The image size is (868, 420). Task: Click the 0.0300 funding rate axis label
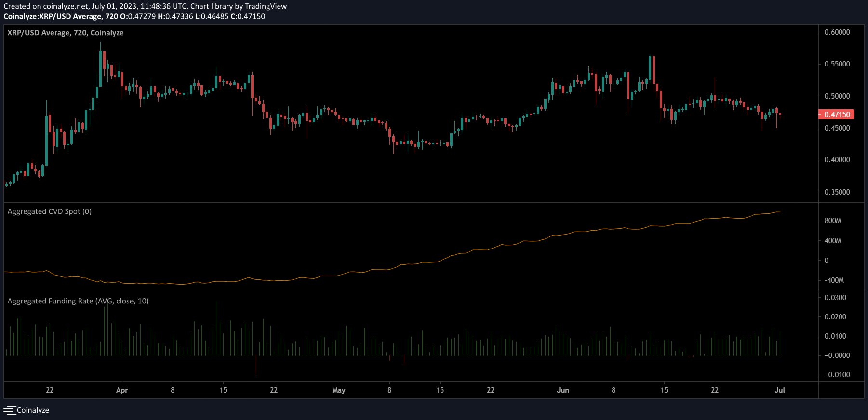[835, 298]
